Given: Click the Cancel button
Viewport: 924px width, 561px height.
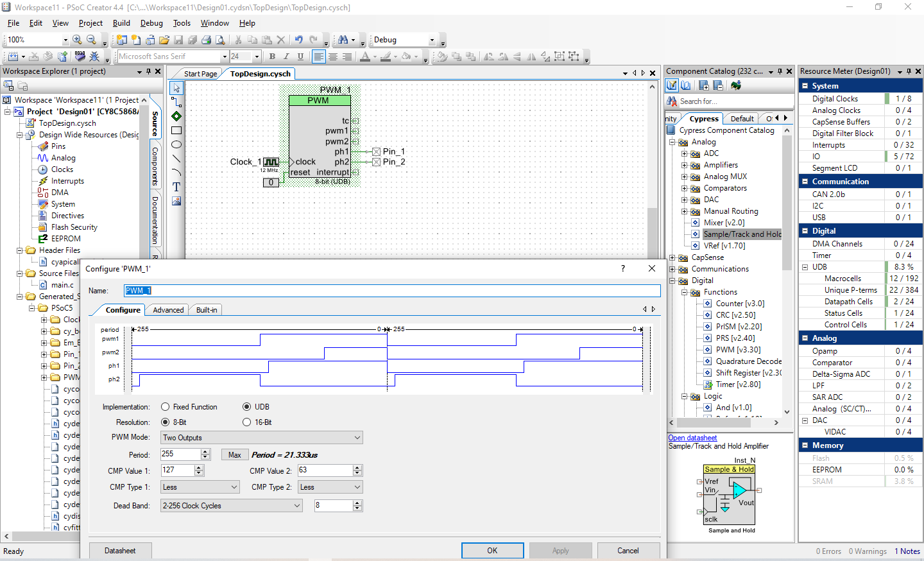Looking at the screenshot, I should (x=628, y=551).
